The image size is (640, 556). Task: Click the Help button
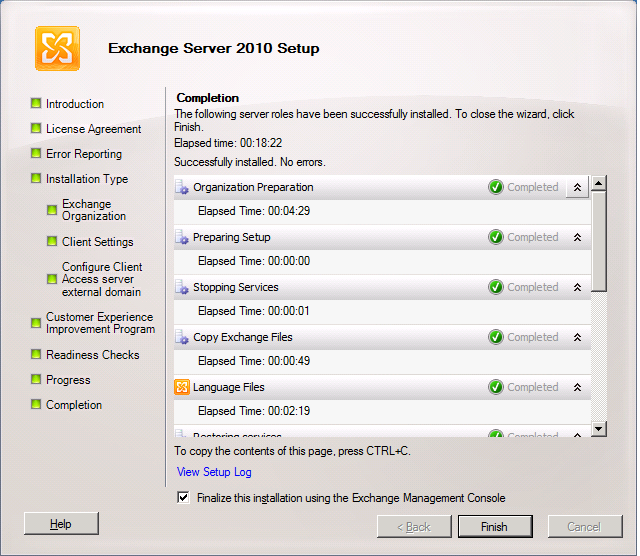(61, 524)
